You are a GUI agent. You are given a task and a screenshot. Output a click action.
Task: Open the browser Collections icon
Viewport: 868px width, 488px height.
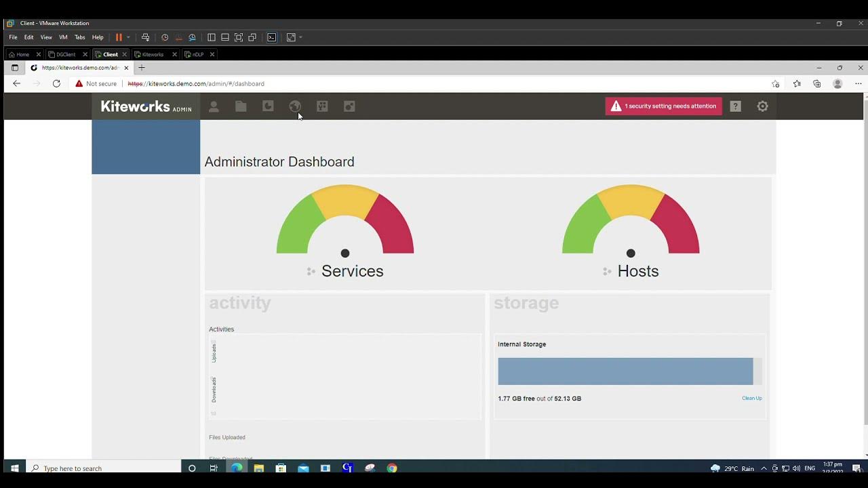[817, 83]
